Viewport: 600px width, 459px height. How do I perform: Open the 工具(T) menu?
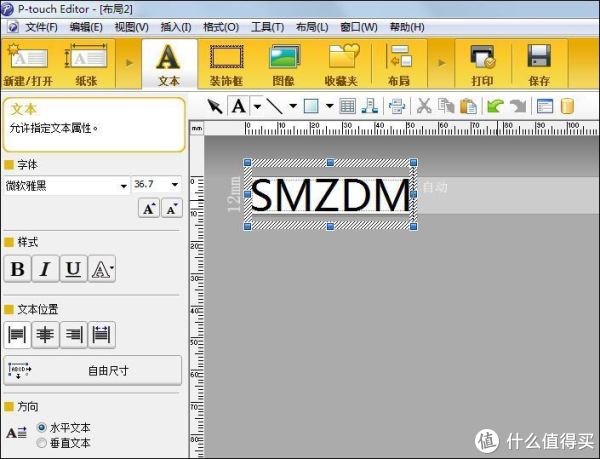(267, 27)
